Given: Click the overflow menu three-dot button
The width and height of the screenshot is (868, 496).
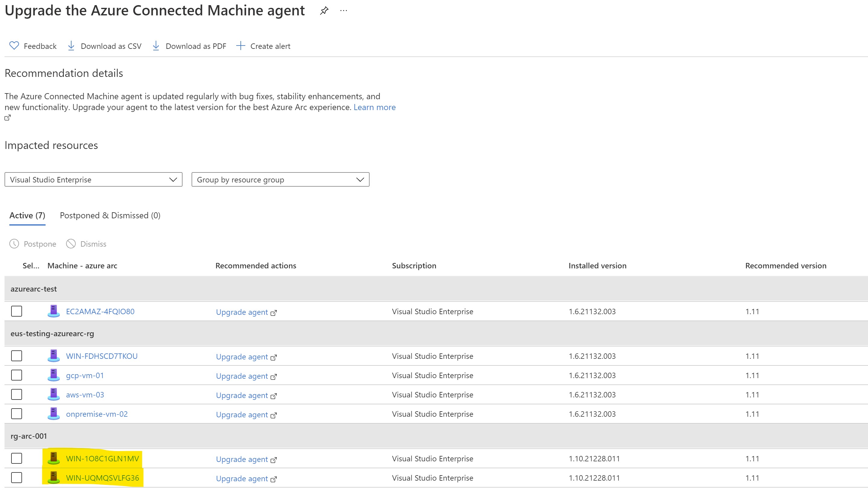Looking at the screenshot, I should [344, 11].
